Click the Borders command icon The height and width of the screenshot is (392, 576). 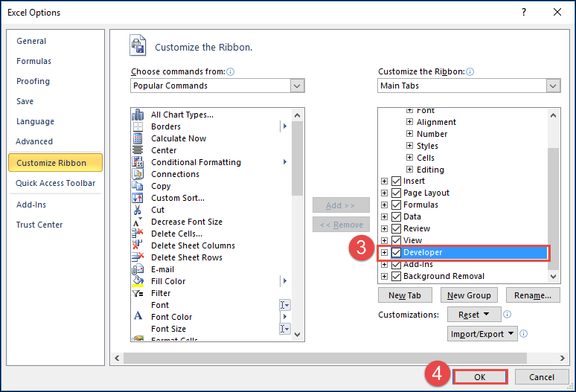point(138,126)
